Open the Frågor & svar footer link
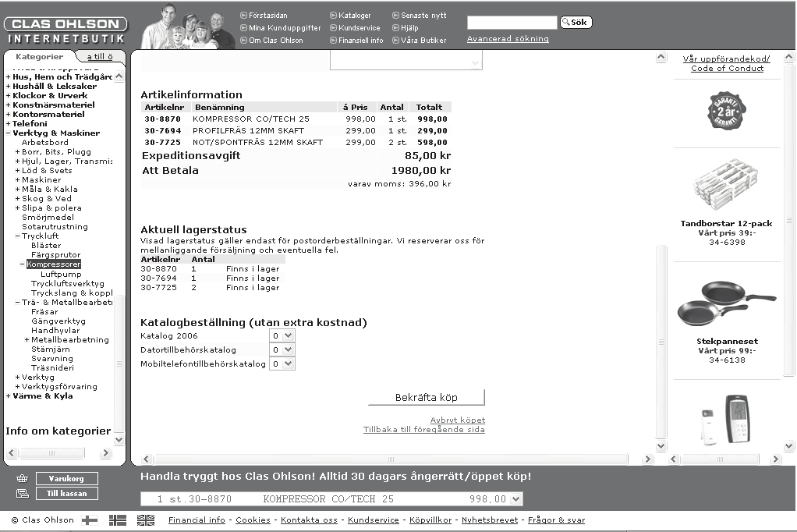The width and height of the screenshot is (797, 532). 557,520
